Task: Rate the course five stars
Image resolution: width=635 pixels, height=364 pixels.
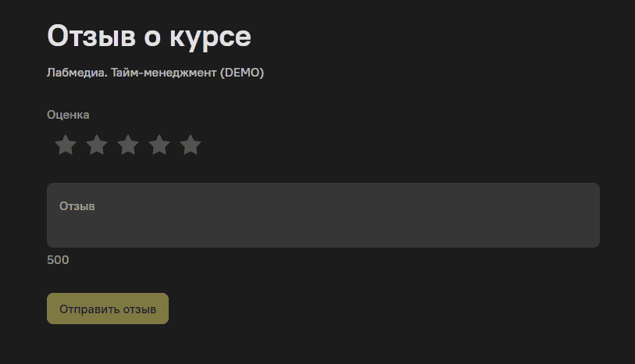Action: (x=191, y=145)
